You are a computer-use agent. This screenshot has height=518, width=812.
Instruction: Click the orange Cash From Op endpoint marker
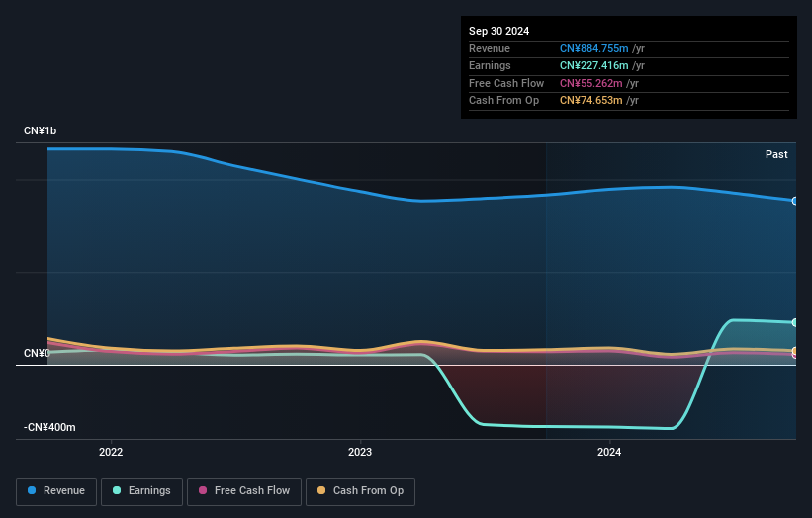tap(795, 351)
